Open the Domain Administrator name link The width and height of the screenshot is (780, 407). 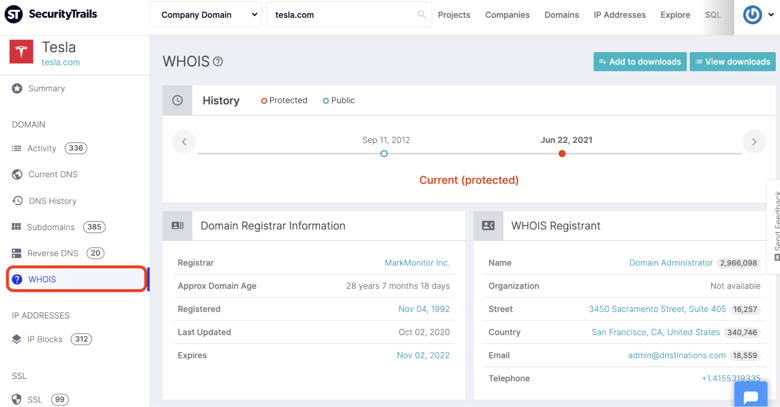tap(671, 263)
